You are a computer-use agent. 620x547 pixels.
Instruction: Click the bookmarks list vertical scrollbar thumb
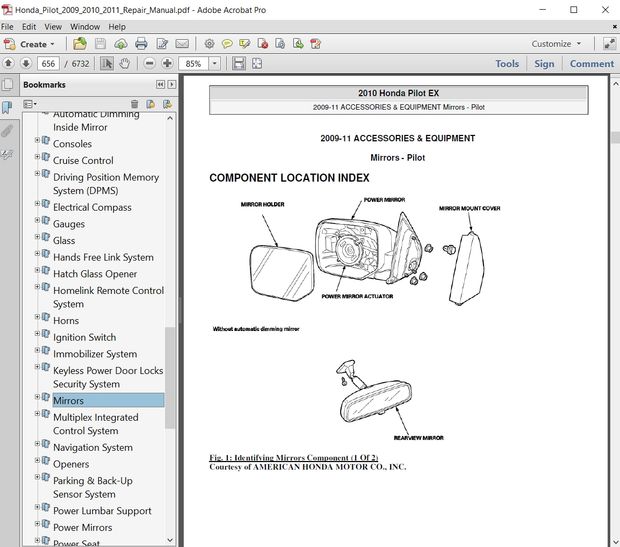coord(170,378)
